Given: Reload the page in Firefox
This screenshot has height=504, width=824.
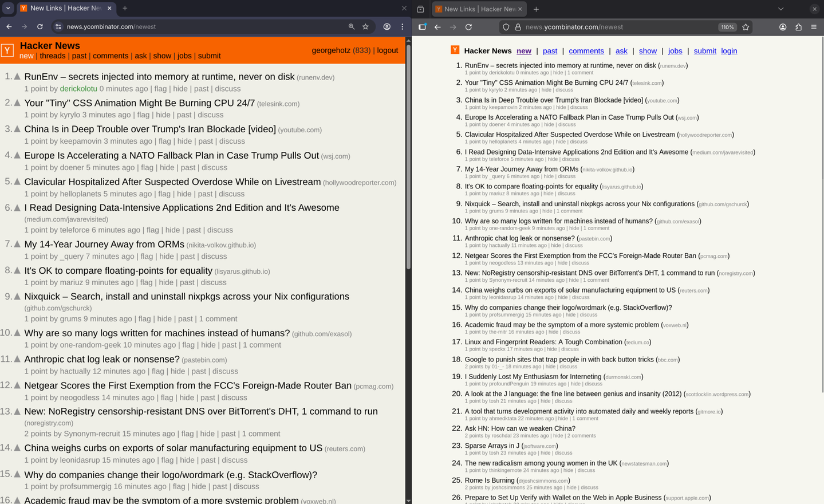Looking at the screenshot, I should [468, 27].
